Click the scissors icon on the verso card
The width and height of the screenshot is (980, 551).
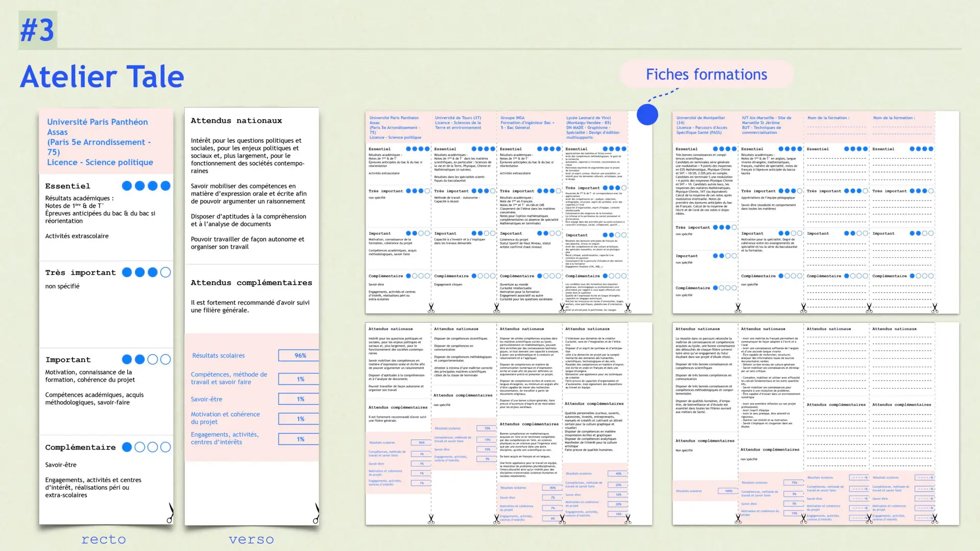[316, 513]
